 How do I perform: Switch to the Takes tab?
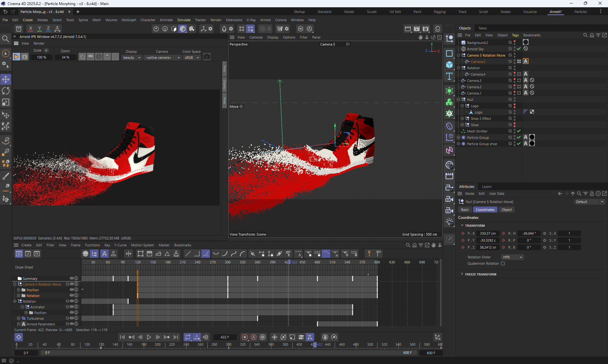(482, 28)
